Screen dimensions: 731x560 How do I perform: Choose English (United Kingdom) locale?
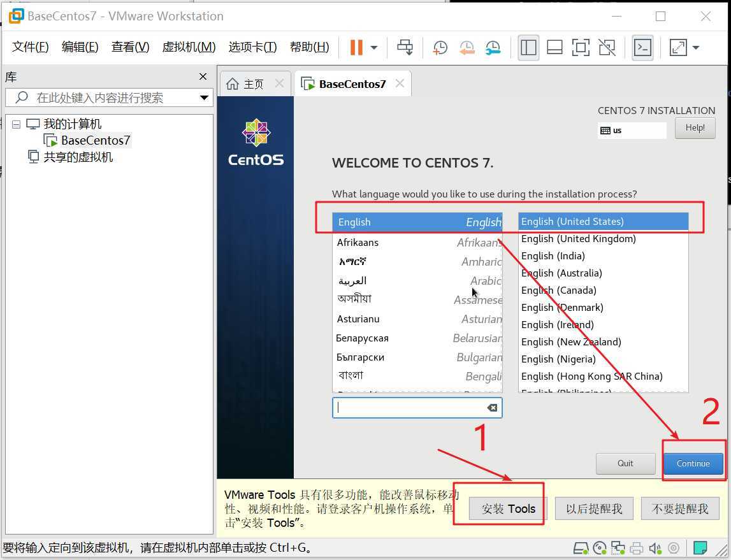tap(604, 239)
